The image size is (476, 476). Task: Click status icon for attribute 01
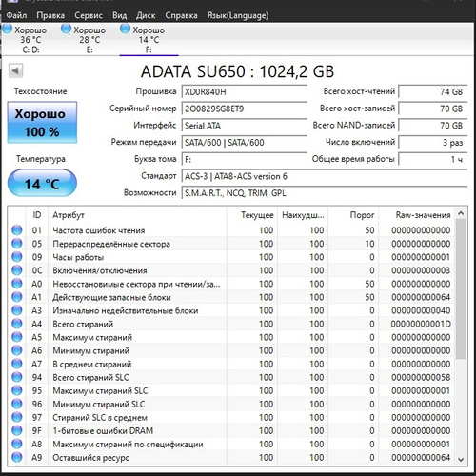[x=17, y=230]
